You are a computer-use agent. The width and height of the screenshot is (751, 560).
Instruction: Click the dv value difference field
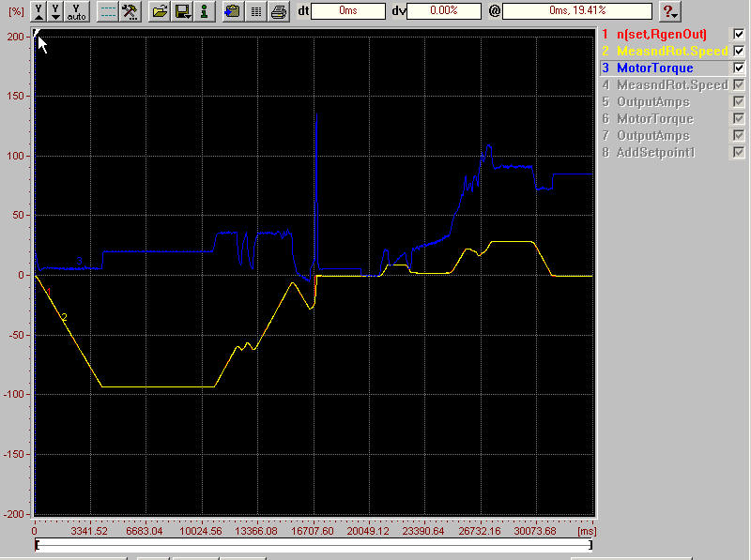[x=444, y=11]
